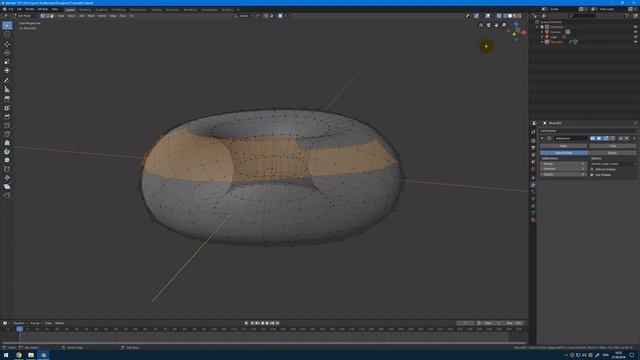The width and height of the screenshot is (640, 360).
Task: Open the Edit Mode dropdown
Action: pos(27,16)
